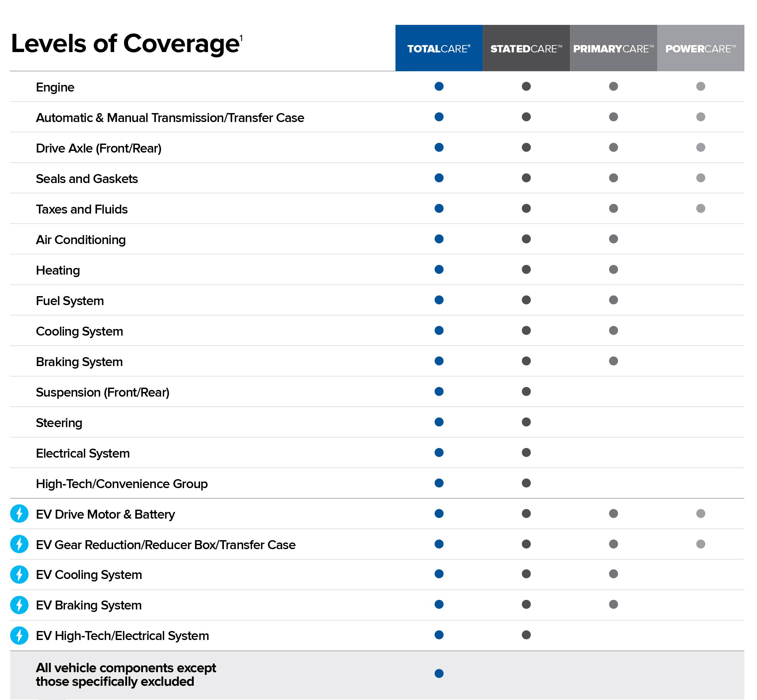This screenshot has height=700, width=757.
Task: Click the Engine row label
Action: click(55, 87)
